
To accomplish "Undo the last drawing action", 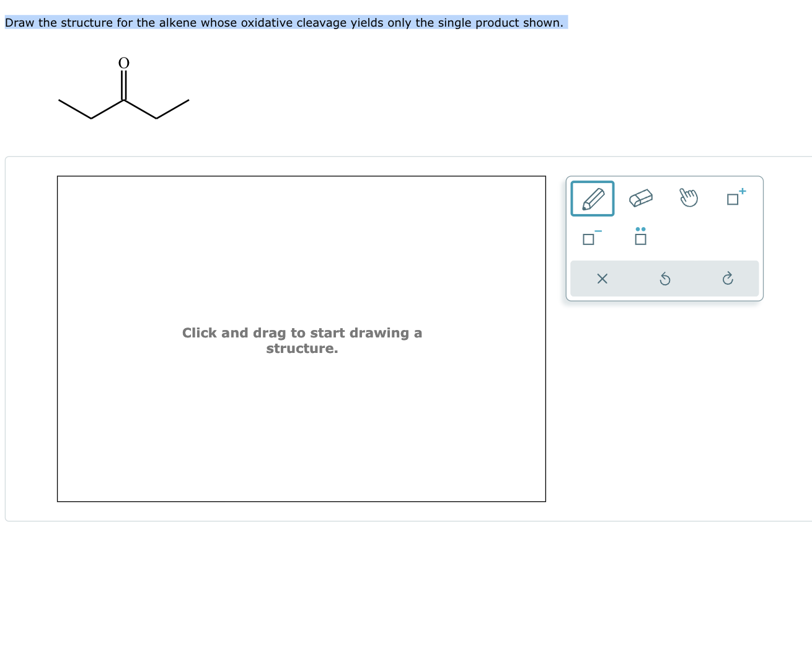I will 664,279.
